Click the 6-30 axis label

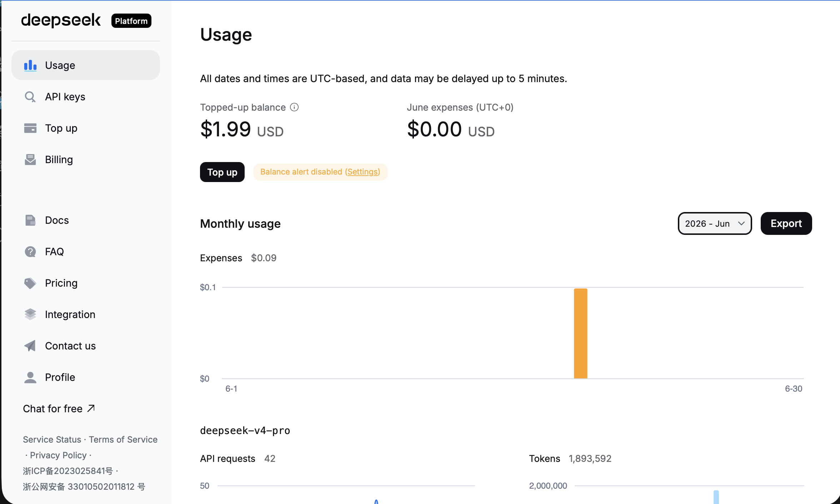tap(794, 389)
